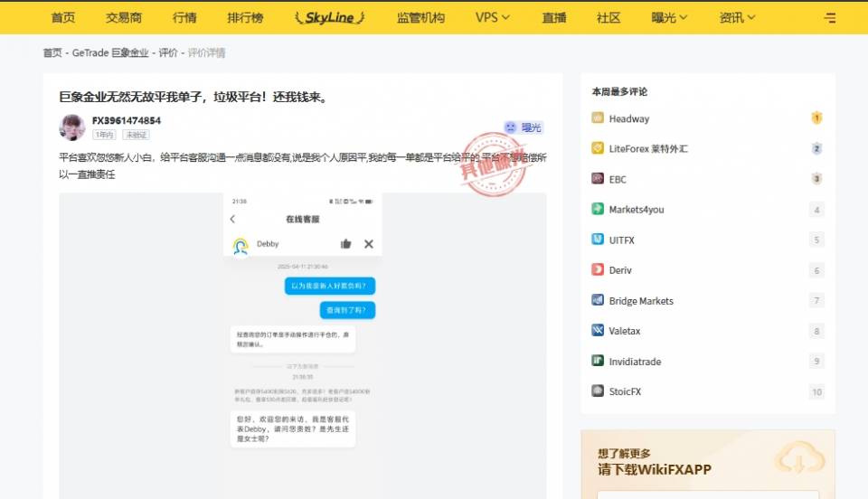
Task: Open the 排行榜 navigation item
Action: point(245,18)
